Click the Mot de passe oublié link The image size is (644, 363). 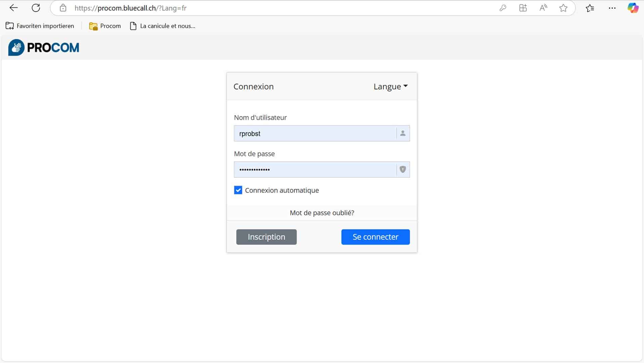click(x=322, y=213)
